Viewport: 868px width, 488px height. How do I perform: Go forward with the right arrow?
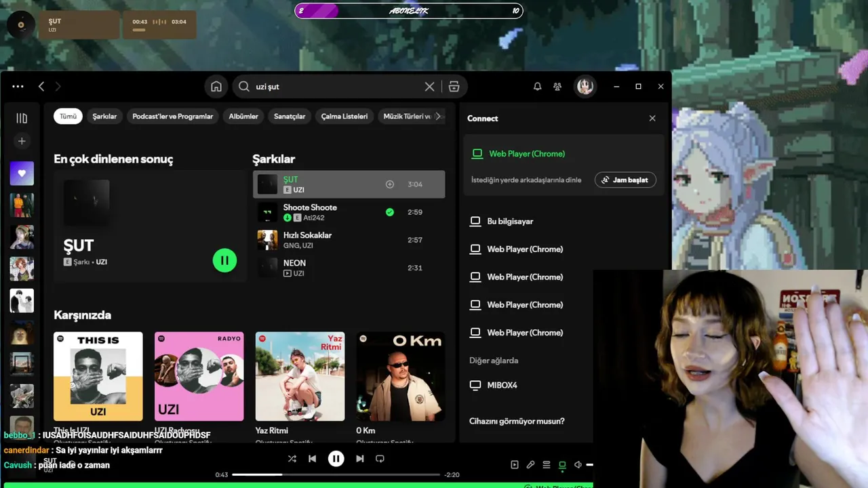point(58,87)
